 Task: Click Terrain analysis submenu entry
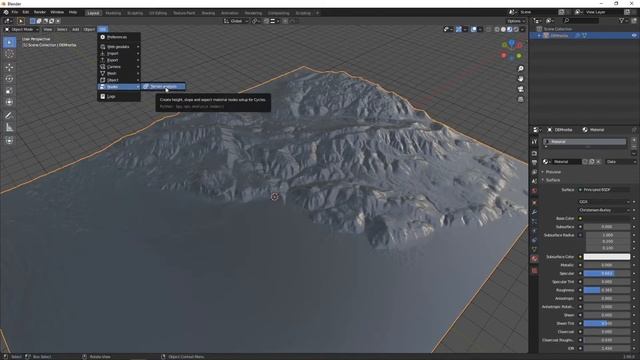[x=163, y=87]
